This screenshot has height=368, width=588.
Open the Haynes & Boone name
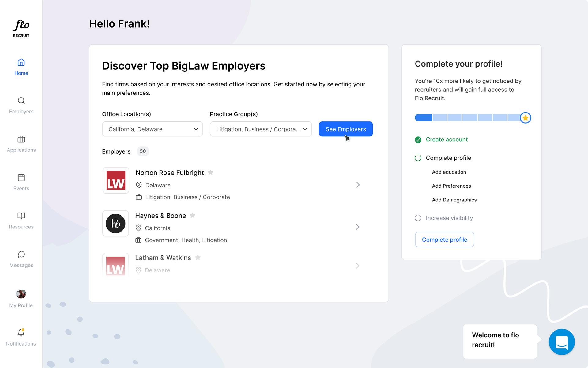[160, 216]
